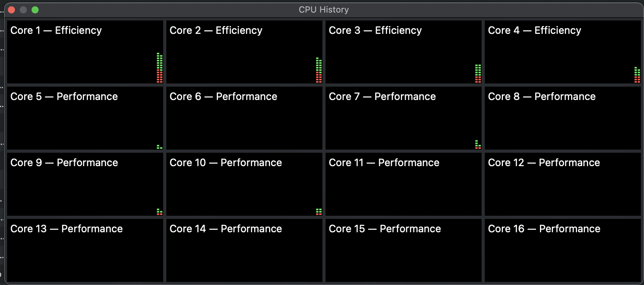Viewport: 644px width, 285px height.
Task: Select the Core 12 Performance graph panel
Action: [x=562, y=184]
